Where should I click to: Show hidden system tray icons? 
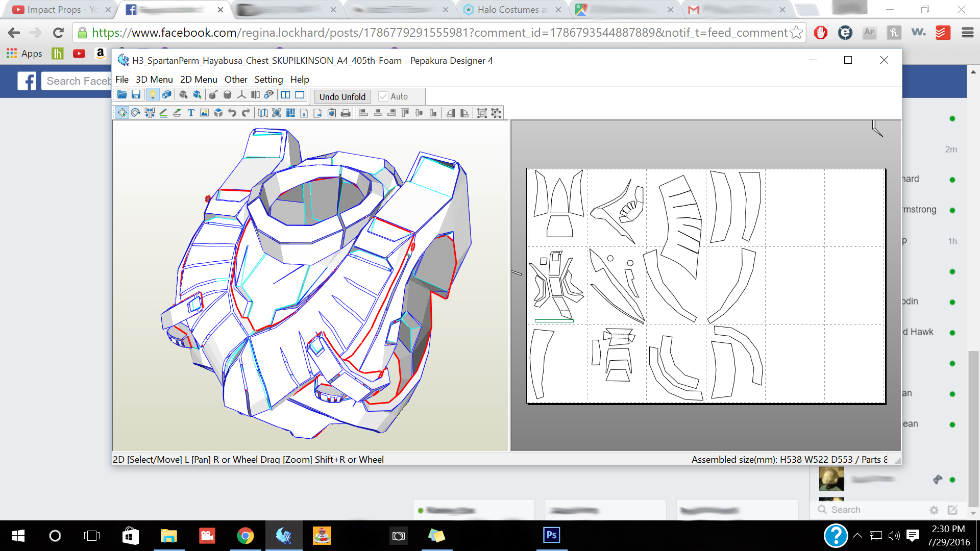click(857, 535)
